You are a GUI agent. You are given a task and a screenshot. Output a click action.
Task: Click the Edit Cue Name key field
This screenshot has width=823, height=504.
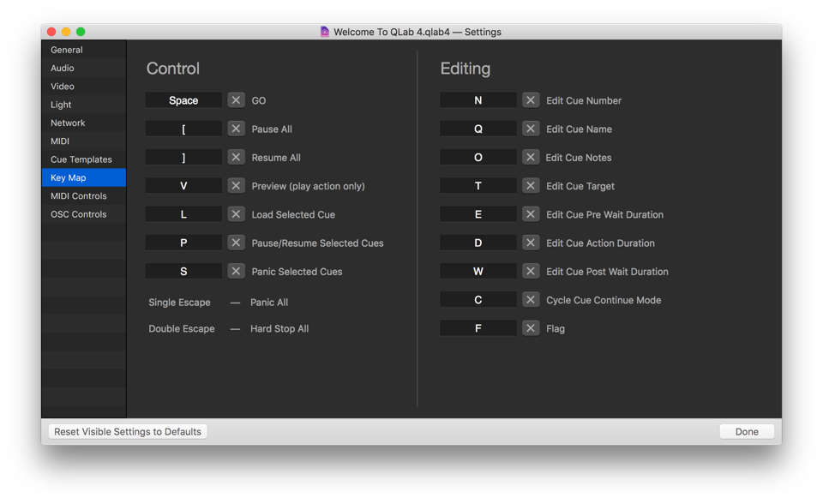478,129
